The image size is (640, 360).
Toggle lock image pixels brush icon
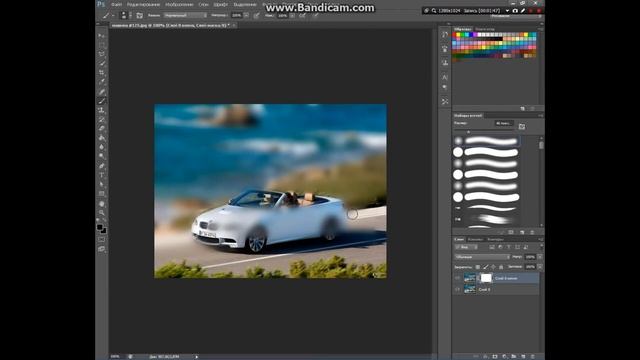tap(486, 267)
